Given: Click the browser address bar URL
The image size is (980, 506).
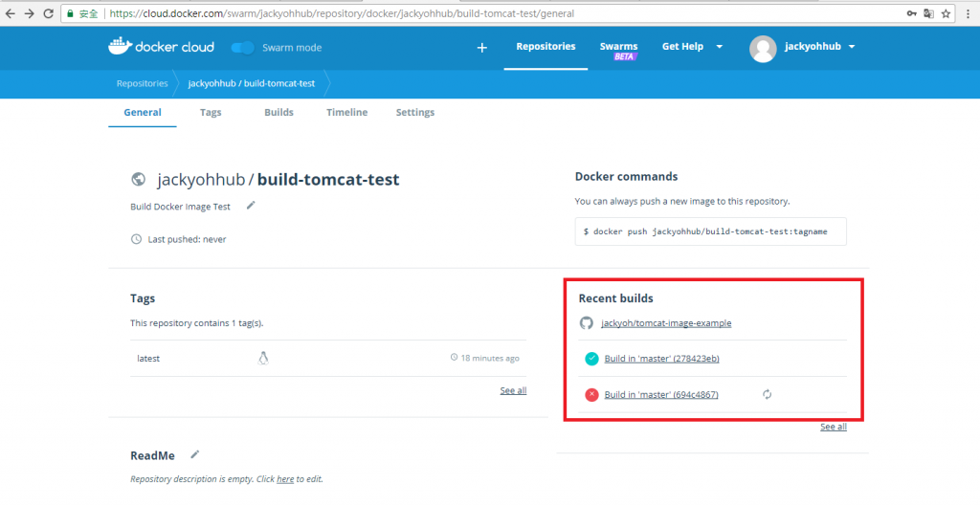Looking at the screenshot, I should (x=342, y=13).
